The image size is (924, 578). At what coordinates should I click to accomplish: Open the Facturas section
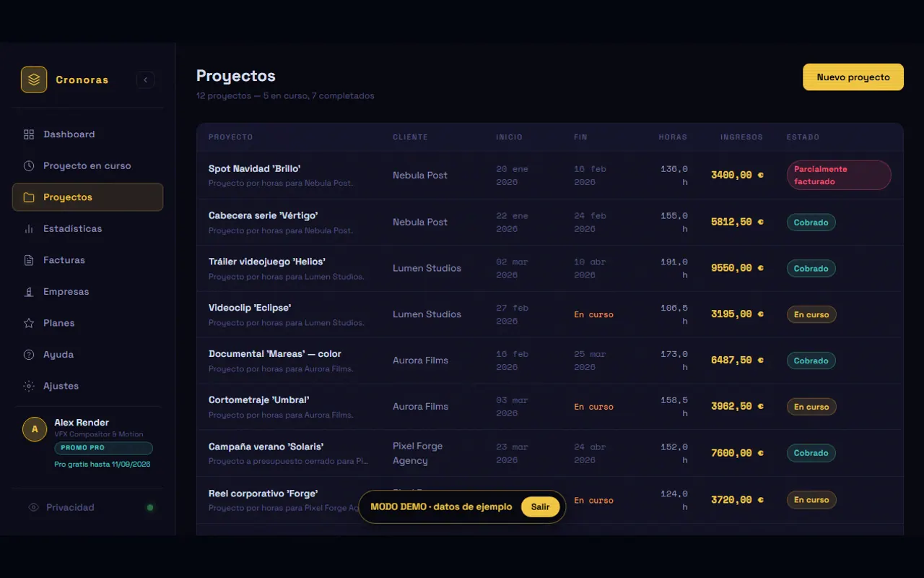[87, 260]
